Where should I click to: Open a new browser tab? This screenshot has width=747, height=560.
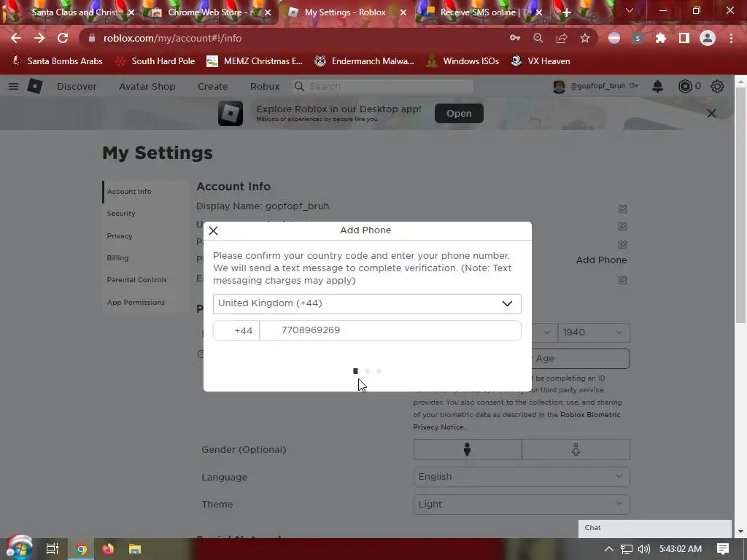tap(566, 13)
